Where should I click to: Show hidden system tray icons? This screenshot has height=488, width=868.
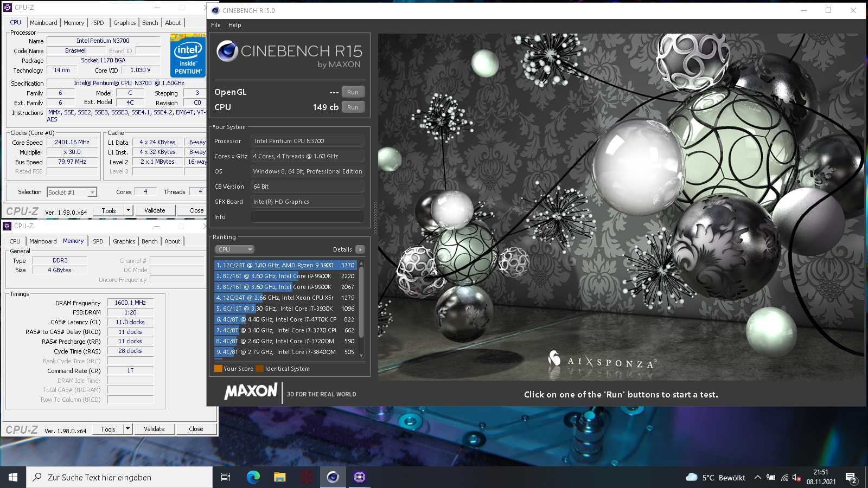point(757,478)
